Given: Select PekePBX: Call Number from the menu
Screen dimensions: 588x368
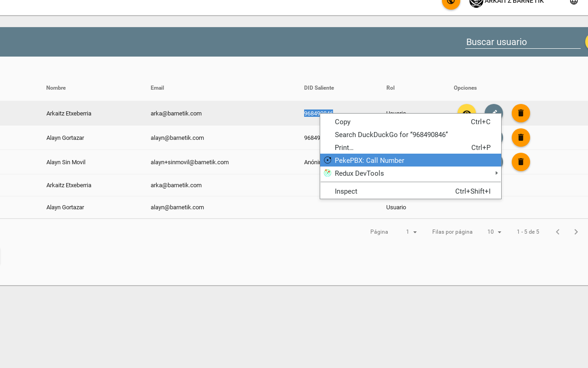Looking at the screenshot, I should click(369, 160).
